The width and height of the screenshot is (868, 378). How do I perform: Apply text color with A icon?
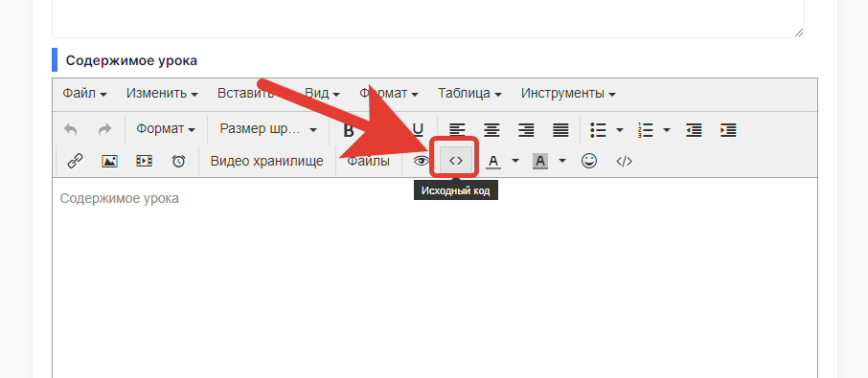point(493,162)
